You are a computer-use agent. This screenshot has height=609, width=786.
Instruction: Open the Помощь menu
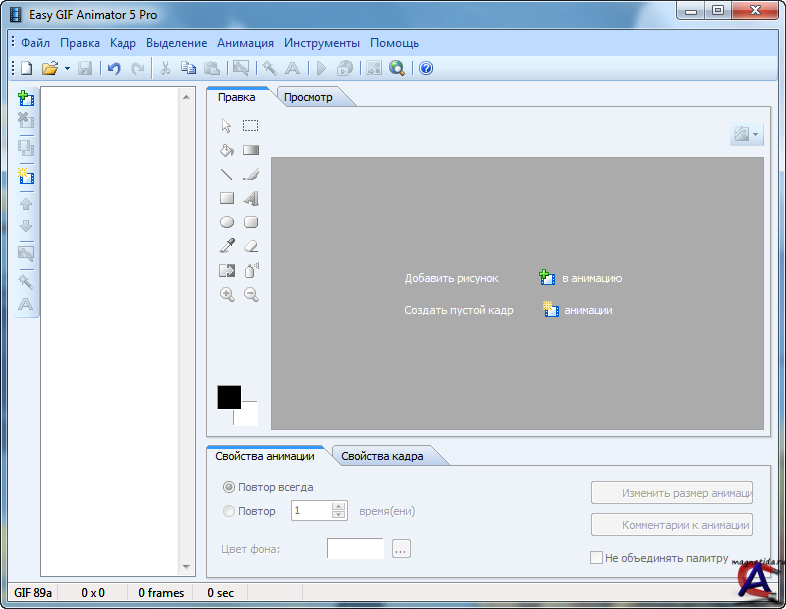[x=395, y=43]
